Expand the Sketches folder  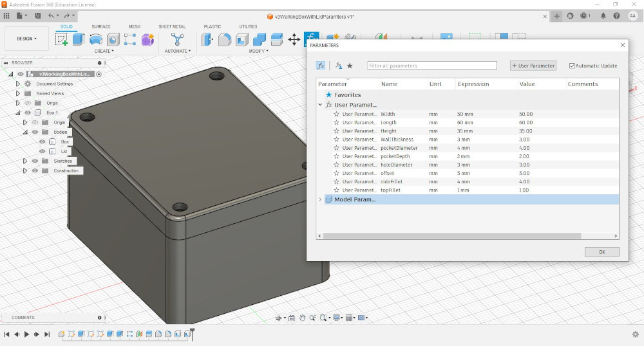click(x=25, y=161)
